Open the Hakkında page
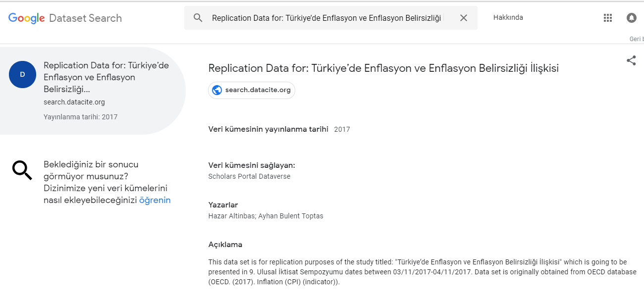 [508, 17]
